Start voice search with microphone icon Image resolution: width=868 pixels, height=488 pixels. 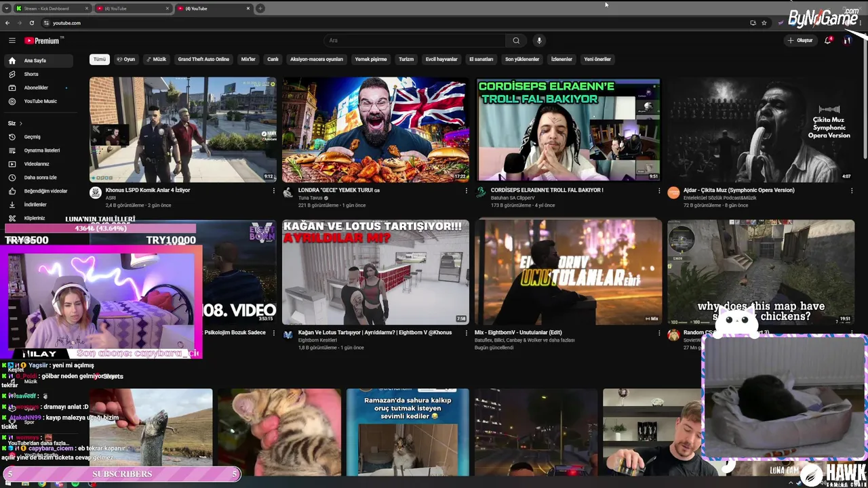point(539,41)
